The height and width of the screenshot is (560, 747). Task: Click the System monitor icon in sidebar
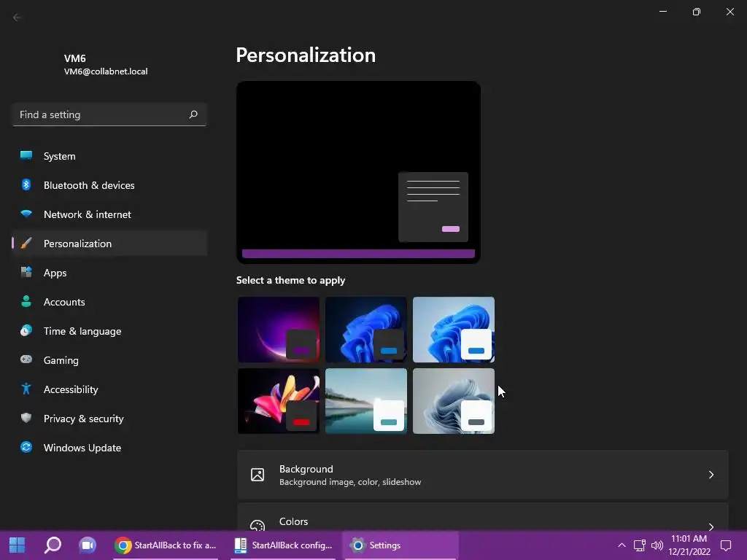(26, 155)
